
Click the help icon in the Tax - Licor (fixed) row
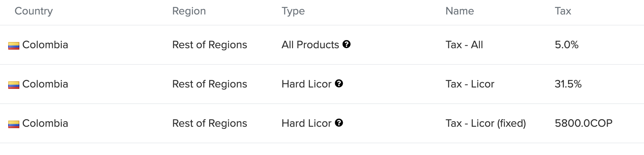[339, 123]
